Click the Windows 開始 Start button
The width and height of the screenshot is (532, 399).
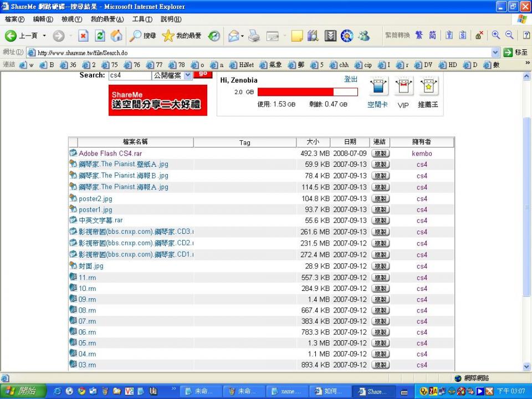pyautogui.click(x=23, y=391)
